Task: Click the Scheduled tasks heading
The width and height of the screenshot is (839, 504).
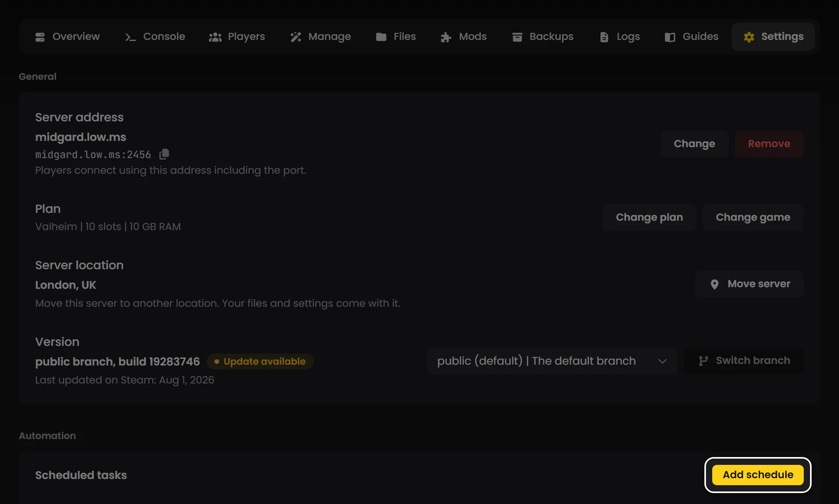Action: tap(81, 475)
